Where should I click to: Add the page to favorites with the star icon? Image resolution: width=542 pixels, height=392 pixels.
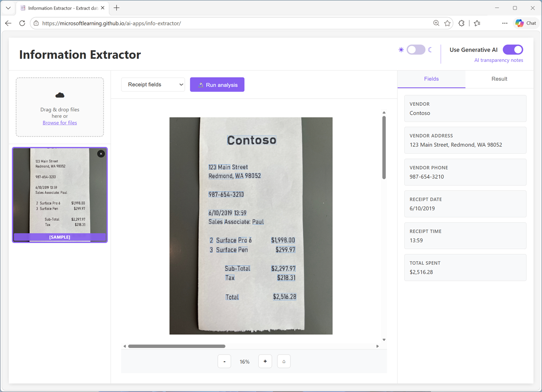click(447, 23)
